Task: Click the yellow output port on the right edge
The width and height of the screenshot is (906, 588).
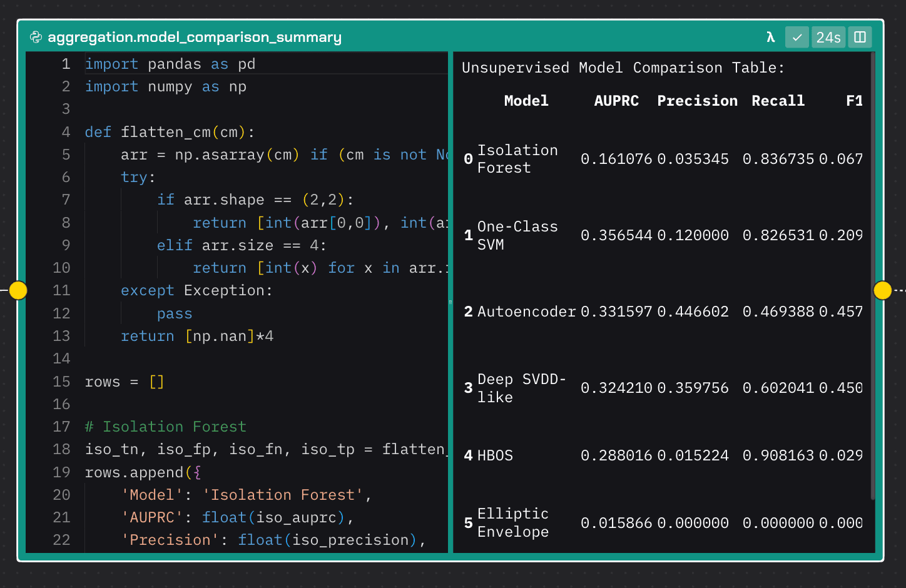Action: [x=882, y=290]
